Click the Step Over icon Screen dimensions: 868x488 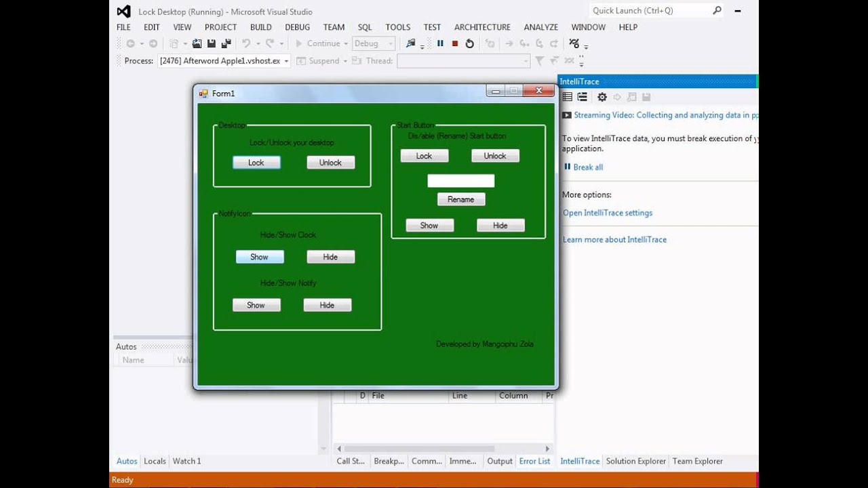coord(539,43)
